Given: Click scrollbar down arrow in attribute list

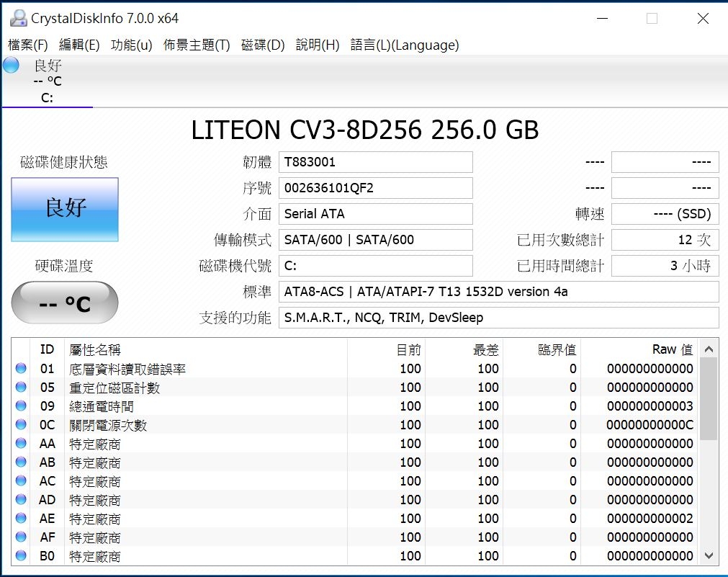Looking at the screenshot, I should point(709,555).
